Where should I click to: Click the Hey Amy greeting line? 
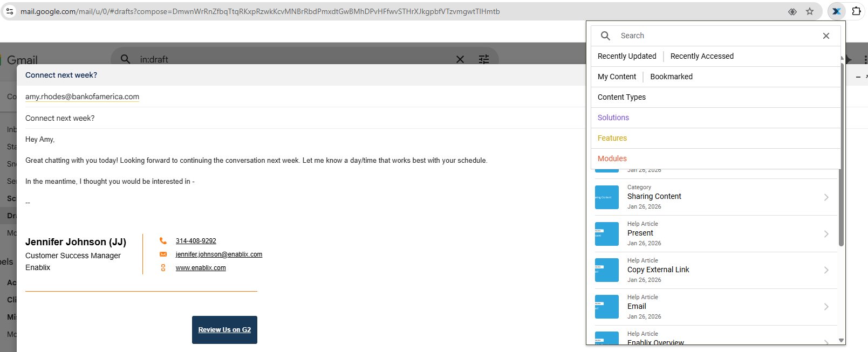pyautogui.click(x=40, y=139)
